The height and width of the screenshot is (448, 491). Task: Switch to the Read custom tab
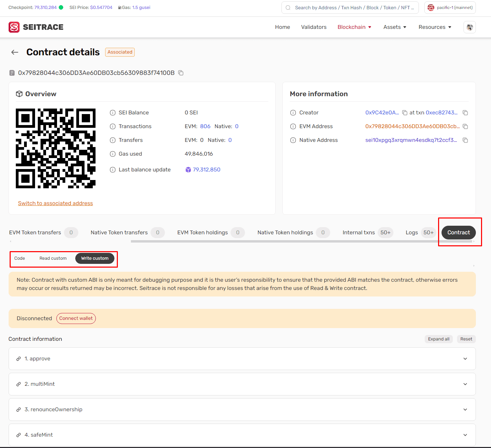click(53, 258)
